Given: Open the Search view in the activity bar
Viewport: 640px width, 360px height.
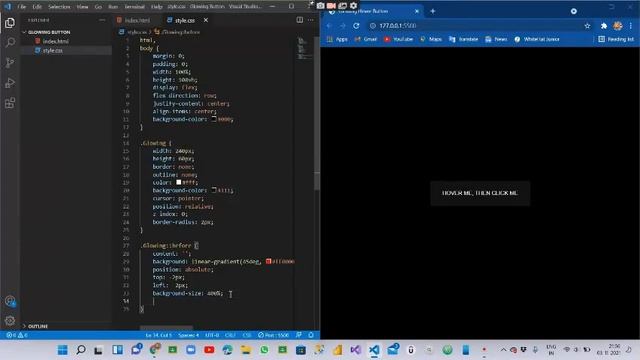Looking at the screenshot, I should tap(10, 42).
